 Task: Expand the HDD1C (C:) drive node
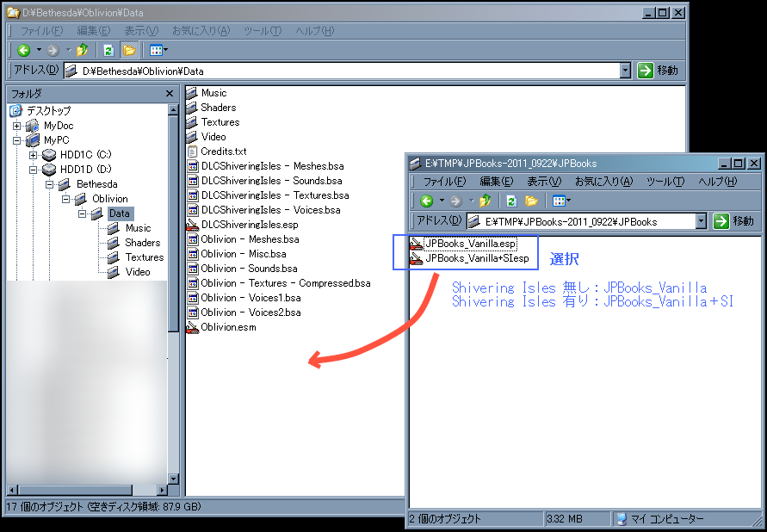34,155
